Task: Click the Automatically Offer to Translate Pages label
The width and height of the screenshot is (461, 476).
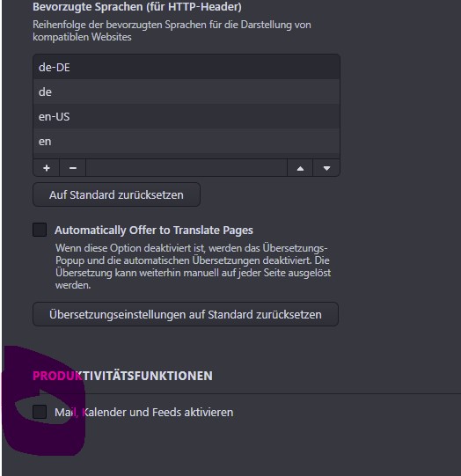Action: [x=154, y=231]
